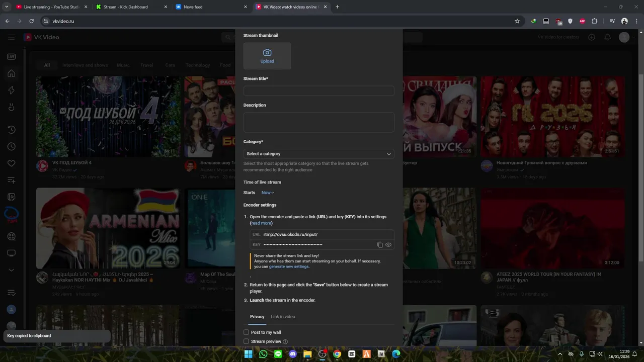Open the lightning bolt Trends sidebar icon
The width and height of the screenshot is (644, 362).
tap(11, 90)
